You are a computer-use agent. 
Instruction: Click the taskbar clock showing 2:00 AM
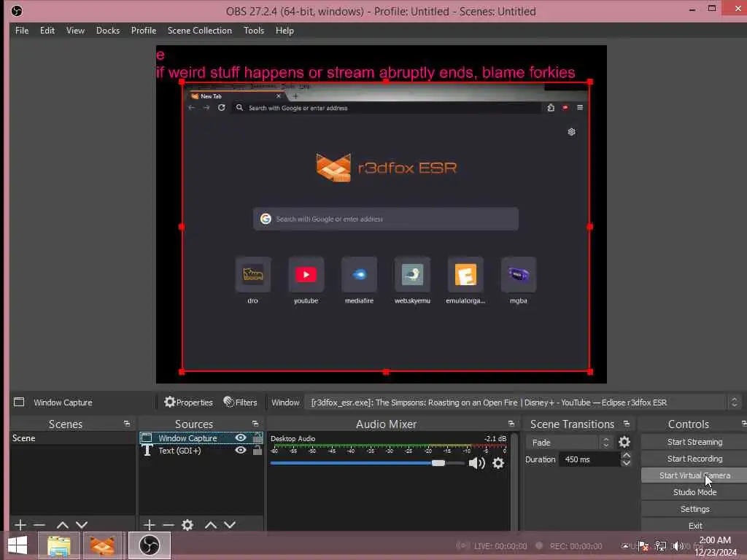[715, 546]
